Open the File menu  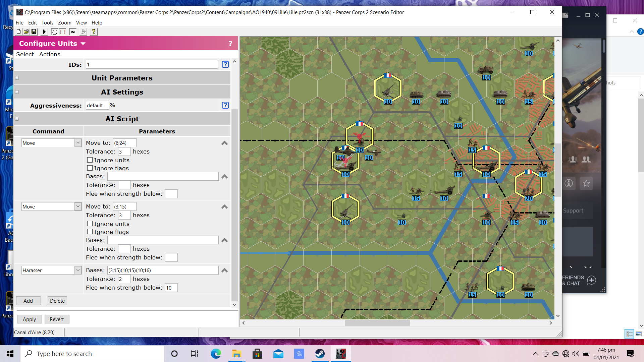19,23
